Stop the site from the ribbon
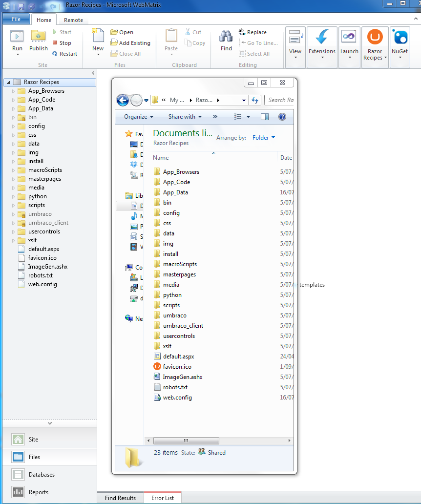Viewport: 421px width, 504px height. (x=62, y=43)
